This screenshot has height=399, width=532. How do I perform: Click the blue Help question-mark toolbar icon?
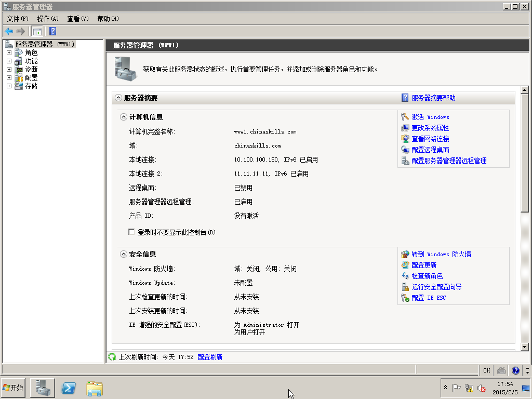52,32
